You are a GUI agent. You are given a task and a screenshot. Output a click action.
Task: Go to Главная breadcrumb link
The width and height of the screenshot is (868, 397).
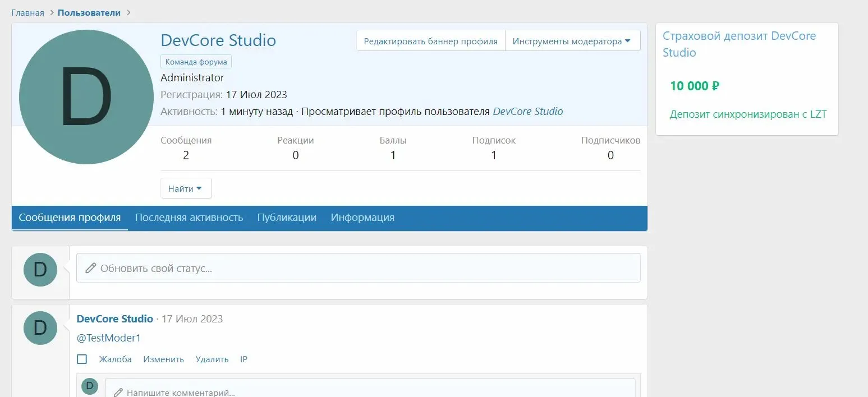[x=27, y=12]
